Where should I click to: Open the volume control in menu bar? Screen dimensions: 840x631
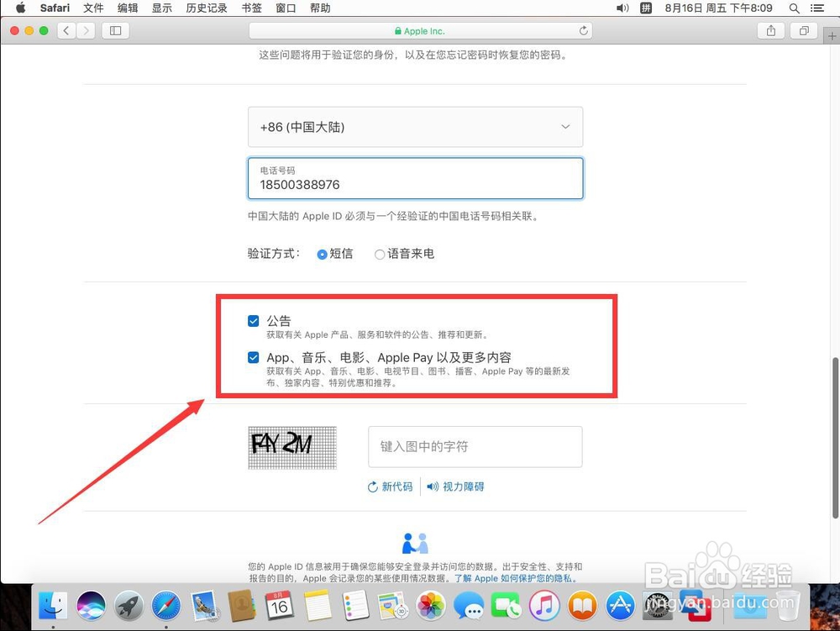[x=622, y=8]
